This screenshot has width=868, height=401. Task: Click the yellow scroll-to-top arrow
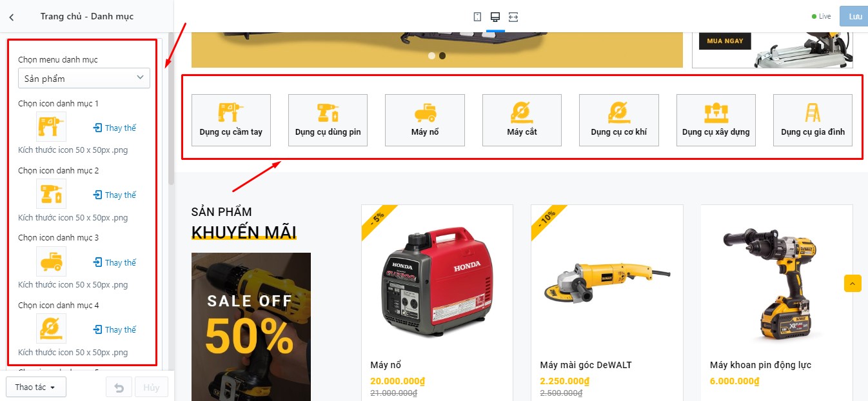[853, 283]
